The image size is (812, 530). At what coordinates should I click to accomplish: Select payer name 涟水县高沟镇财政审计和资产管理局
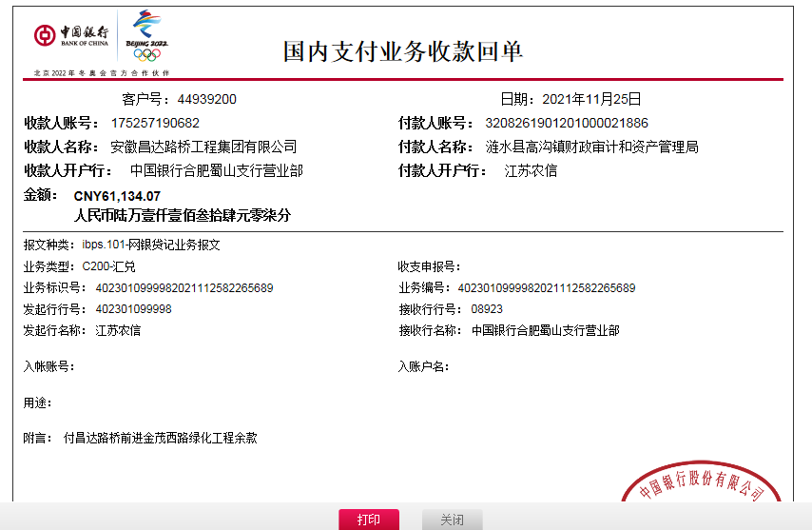(591, 147)
